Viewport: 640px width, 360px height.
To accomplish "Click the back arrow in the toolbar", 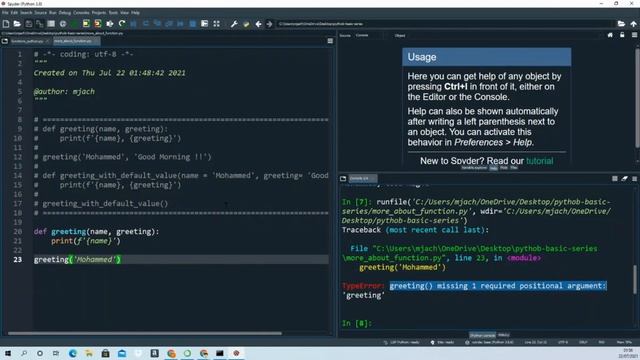I will point(258,24).
